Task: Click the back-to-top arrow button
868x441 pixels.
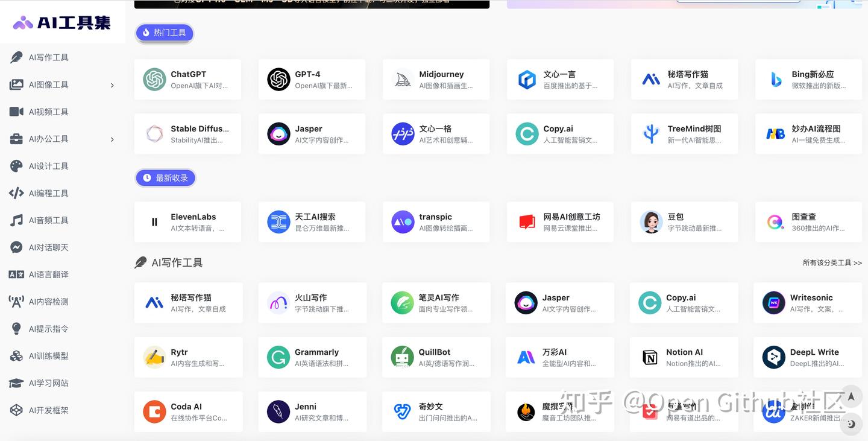Action: (851, 397)
